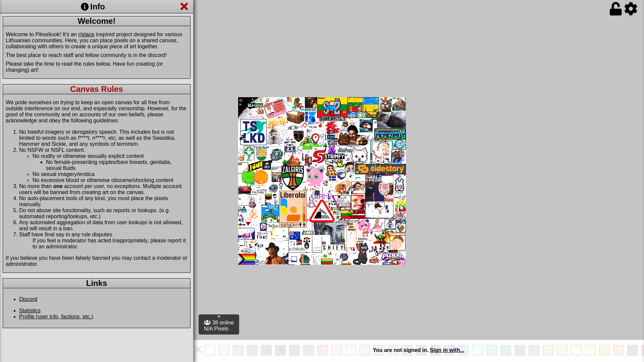Toggle the canvas lock padlock icon
This screenshot has height=362, width=644.
point(615,9)
